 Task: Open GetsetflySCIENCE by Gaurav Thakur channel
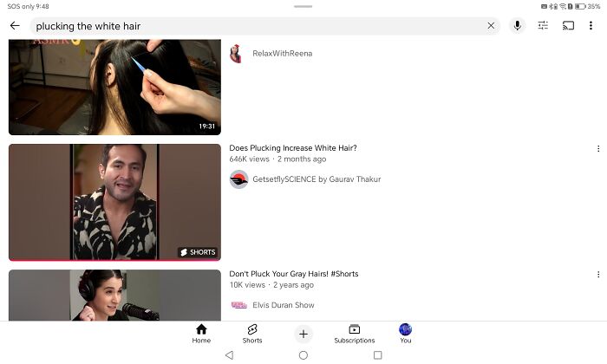[x=316, y=179]
